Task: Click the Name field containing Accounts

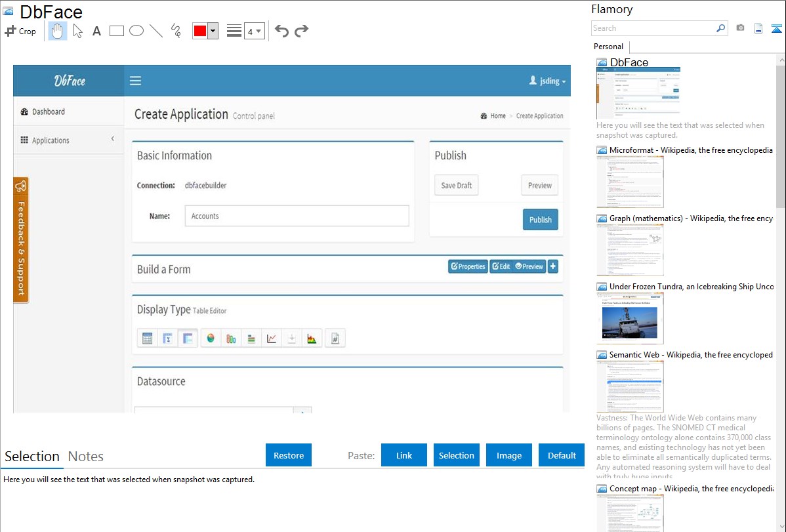Action: coord(297,216)
